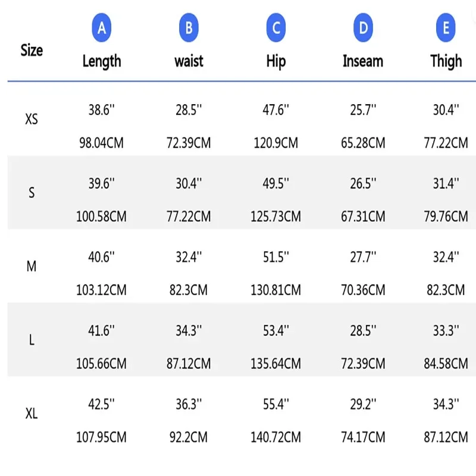
Task: Select the Hip column header
Action: click(x=275, y=61)
